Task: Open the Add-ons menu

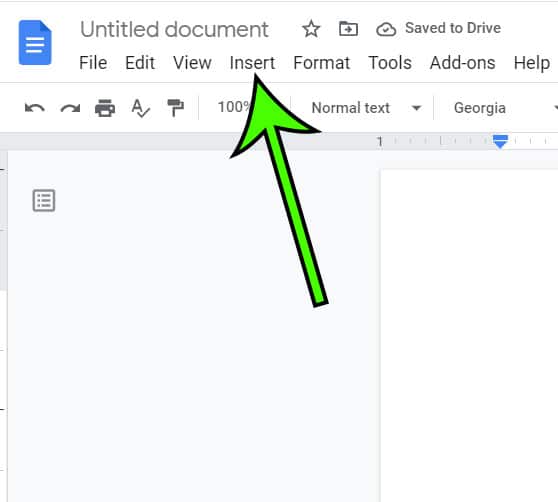Action: click(x=462, y=63)
